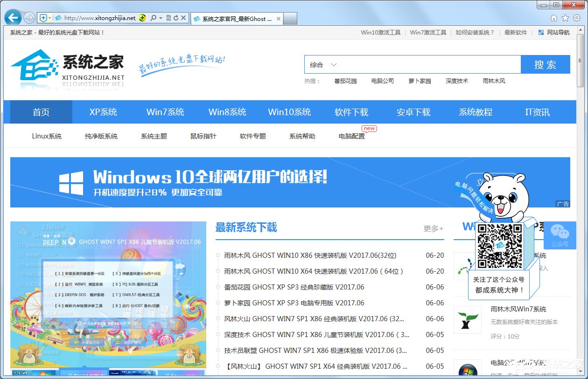Click the compatibility view icon
588x379 pixels.
[169, 17]
